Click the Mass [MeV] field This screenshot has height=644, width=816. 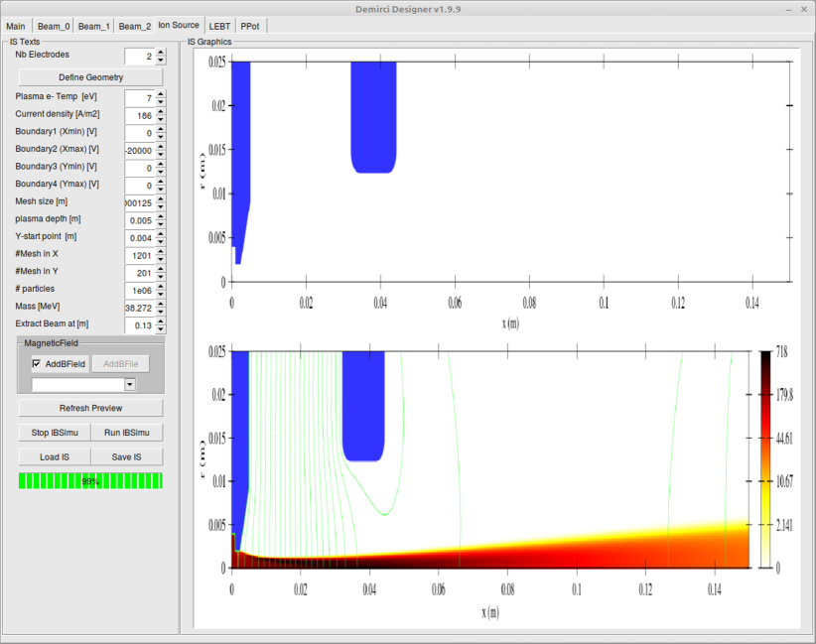[139, 308]
